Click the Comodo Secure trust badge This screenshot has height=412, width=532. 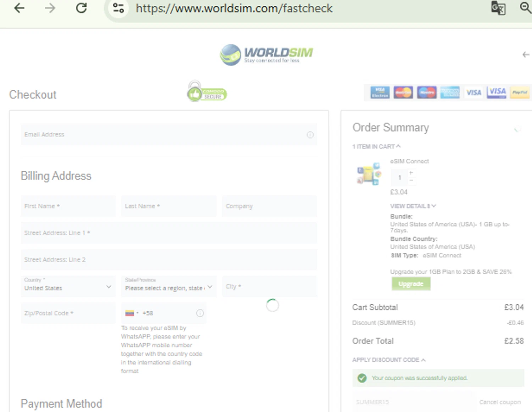pos(207,92)
